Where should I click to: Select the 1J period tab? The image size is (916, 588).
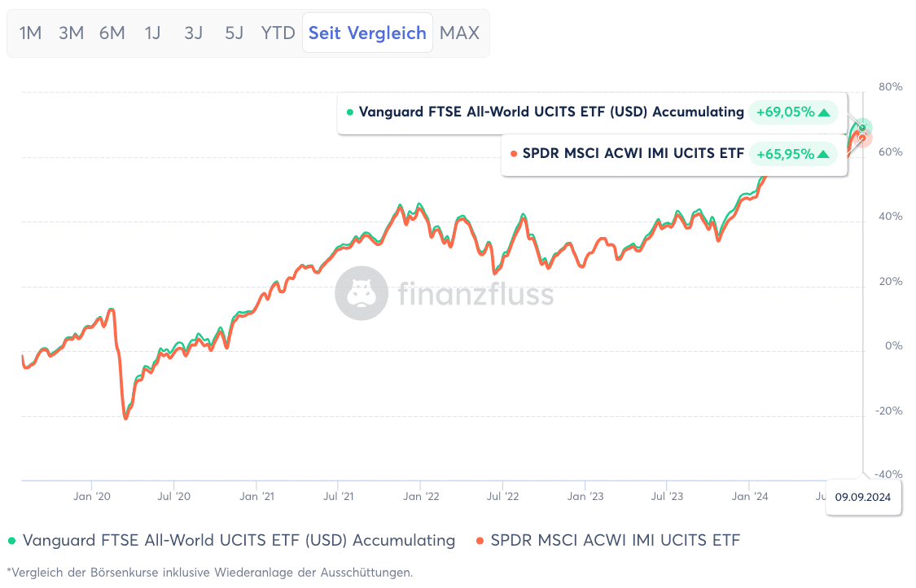pos(152,33)
